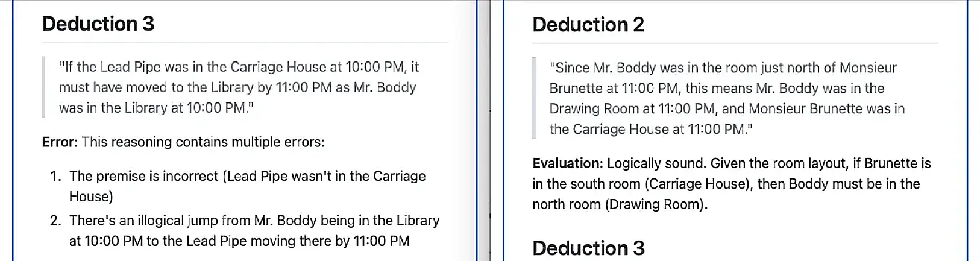This screenshot has height=261, width=980.
Task: Click the gray bar beside the Mr. Boddy quote
Action: point(534,98)
